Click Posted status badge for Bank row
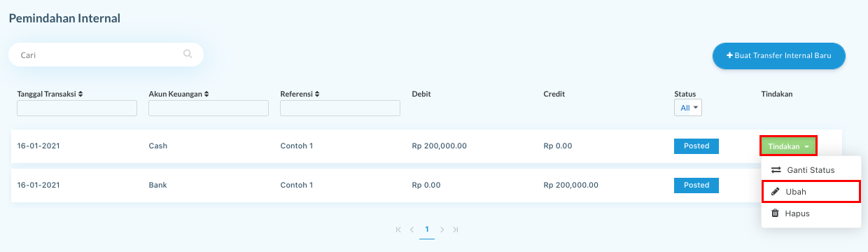Image resolution: width=868 pixels, height=252 pixels. pos(696,185)
